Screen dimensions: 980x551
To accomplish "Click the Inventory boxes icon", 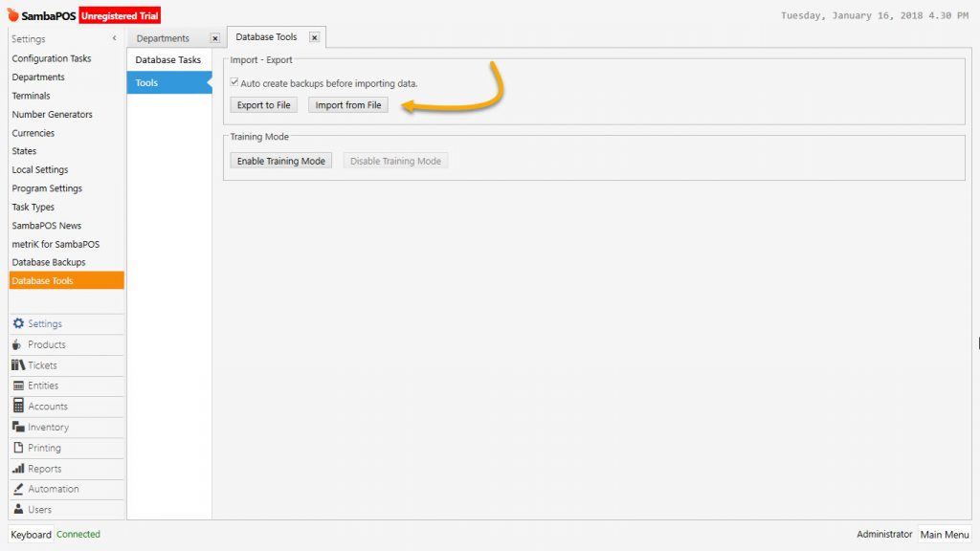I will tap(18, 427).
